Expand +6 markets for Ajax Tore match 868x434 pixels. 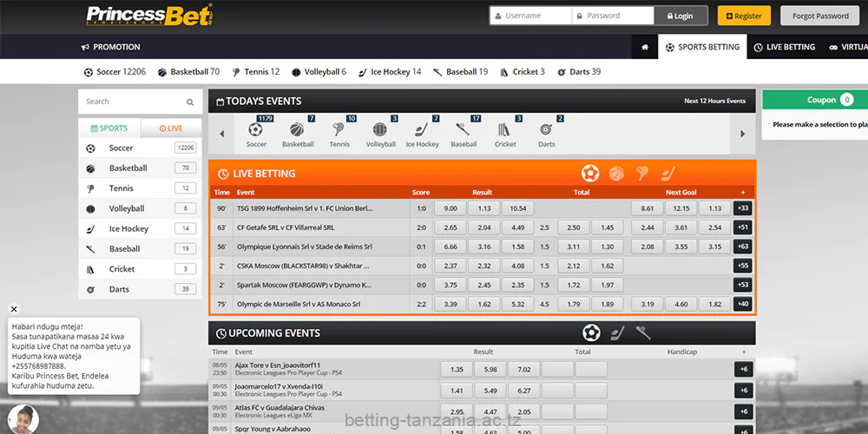(x=744, y=369)
